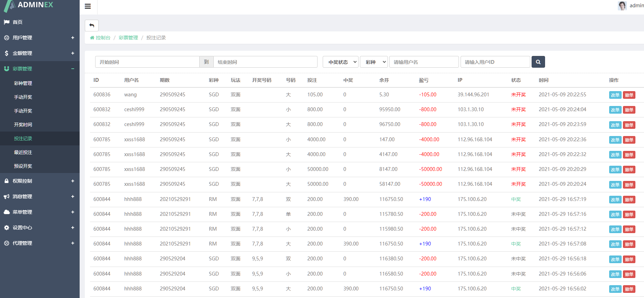Follow the 彩票管理 breadcrumb link
Image resolution: width=644 pixels, height=298 pixels.
tap(128, 38)
